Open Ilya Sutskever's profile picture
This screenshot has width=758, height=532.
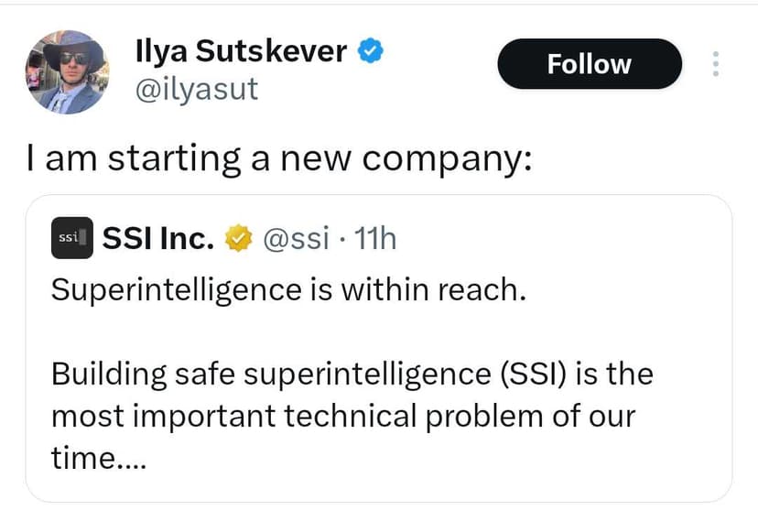[x=68, y=71]
